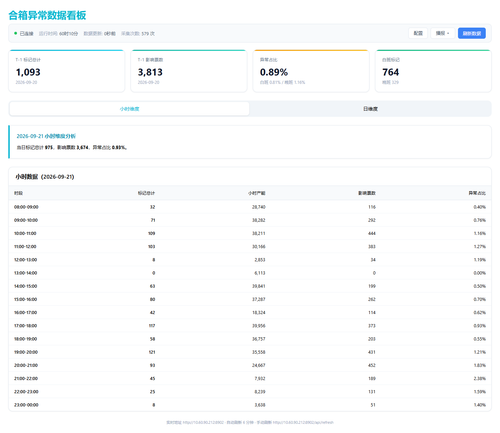Click the 0.62% cell in 16:00-17:00 row
Viewport: 500px width, 433px height.
click(x=480, y=313)
